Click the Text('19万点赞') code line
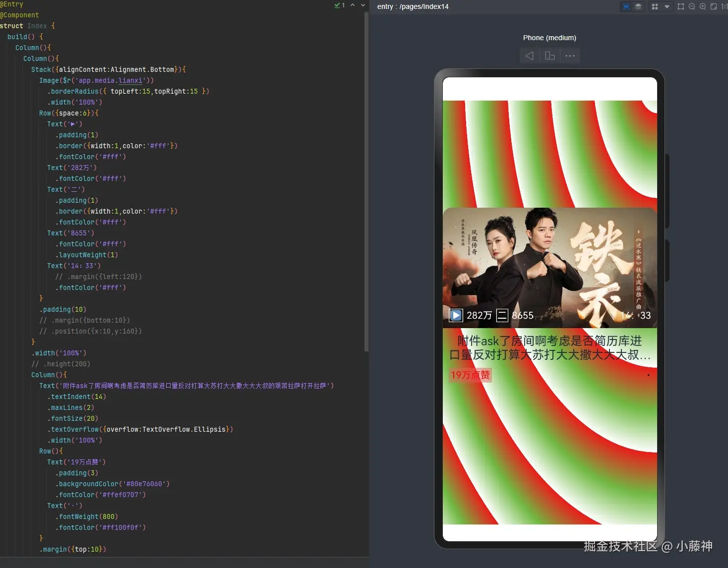This screenshot has width=728, height=568. (x=76, y=462)
